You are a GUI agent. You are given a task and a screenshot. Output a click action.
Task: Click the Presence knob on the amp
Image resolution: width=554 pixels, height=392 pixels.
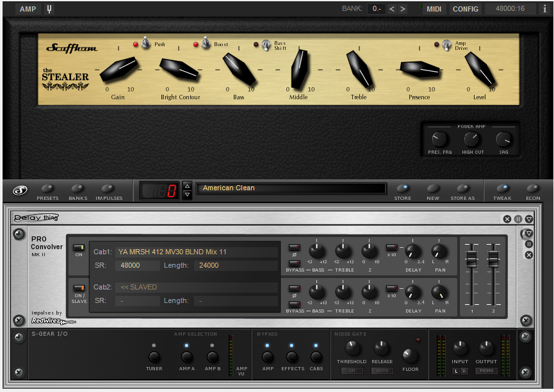coord(420,69)
